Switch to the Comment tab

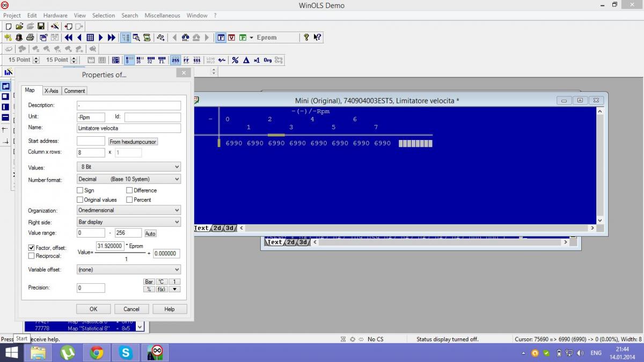[75, 91]
